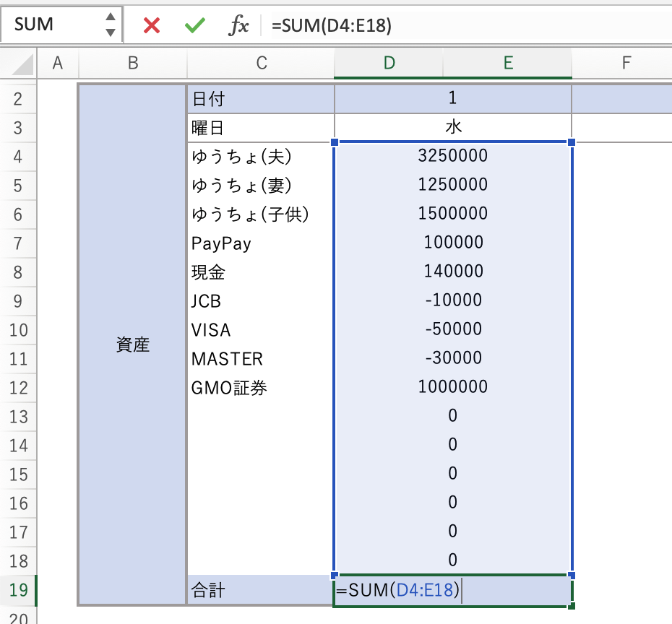
Task: Select column C header
Action: (x=261, y=64)
